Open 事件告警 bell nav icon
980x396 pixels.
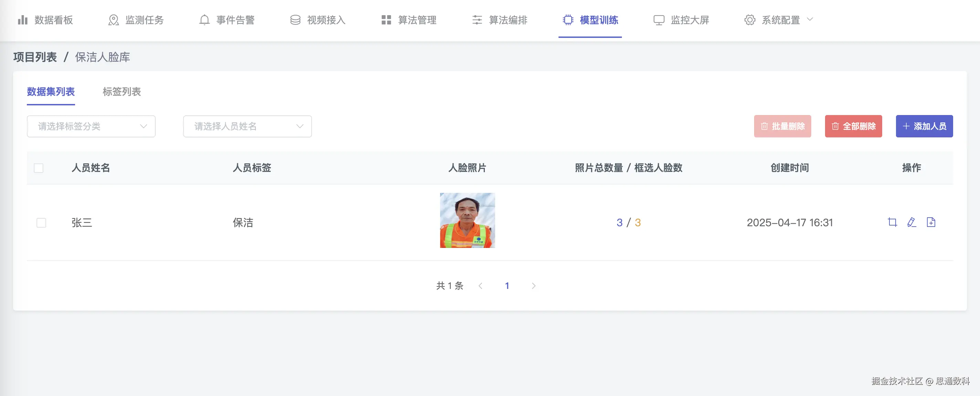[x=204, y=20]
